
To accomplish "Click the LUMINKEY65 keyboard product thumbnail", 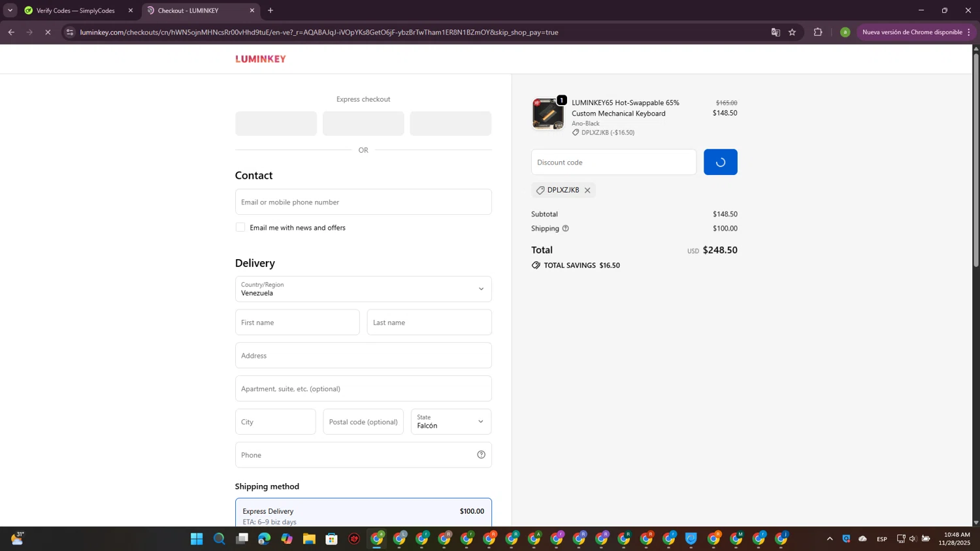I will [547, 114].
